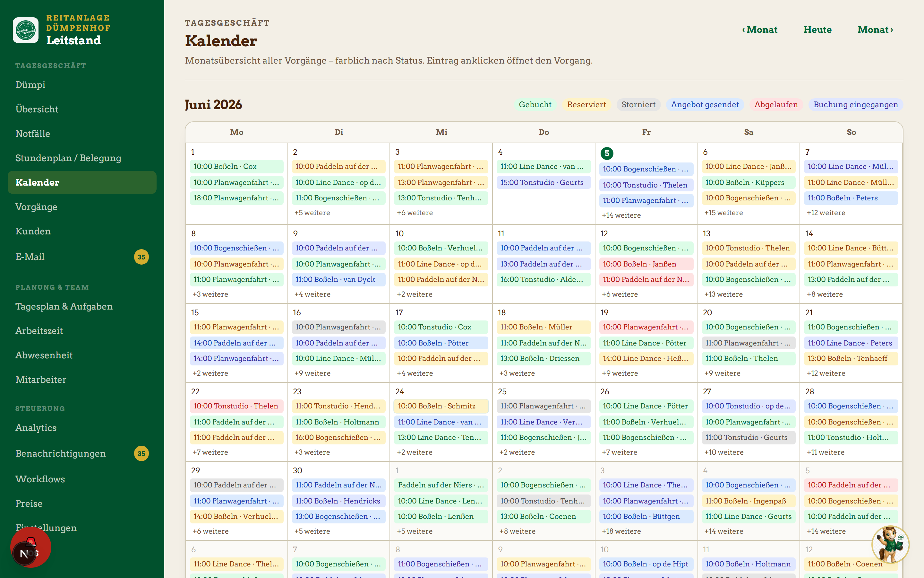
Task: Open Analytics in the sidebar
Action: pos(82,428)
